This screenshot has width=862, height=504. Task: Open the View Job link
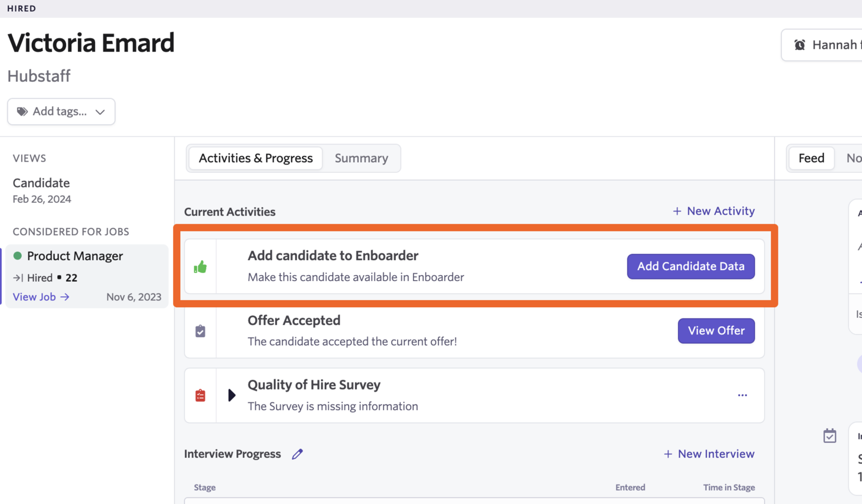click(x=41, y=297)
